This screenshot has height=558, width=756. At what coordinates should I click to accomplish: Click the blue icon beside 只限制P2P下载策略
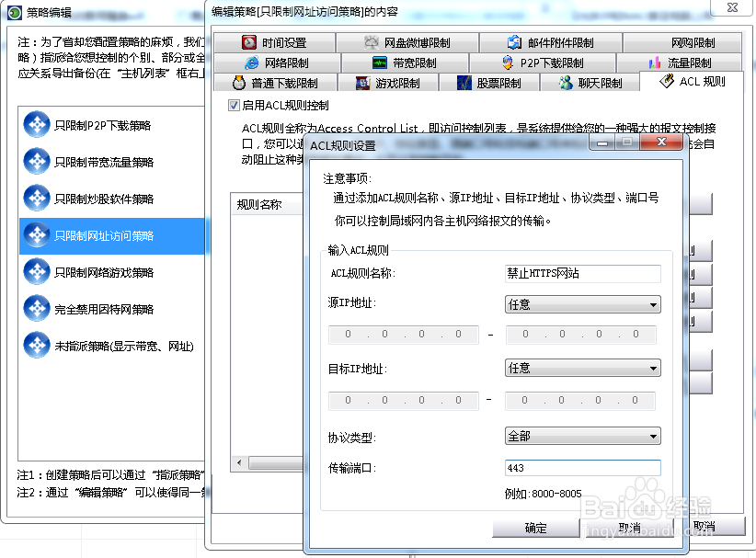(37, 124)
